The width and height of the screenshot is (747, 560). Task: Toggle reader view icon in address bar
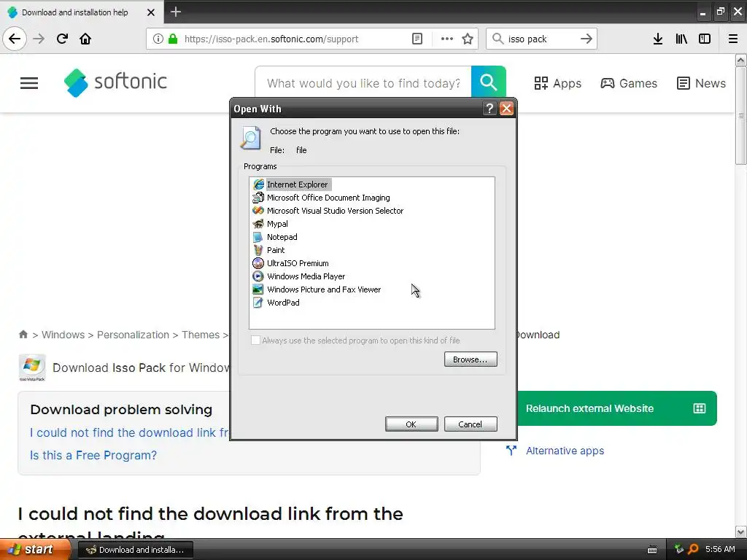(x=417, y=39)
